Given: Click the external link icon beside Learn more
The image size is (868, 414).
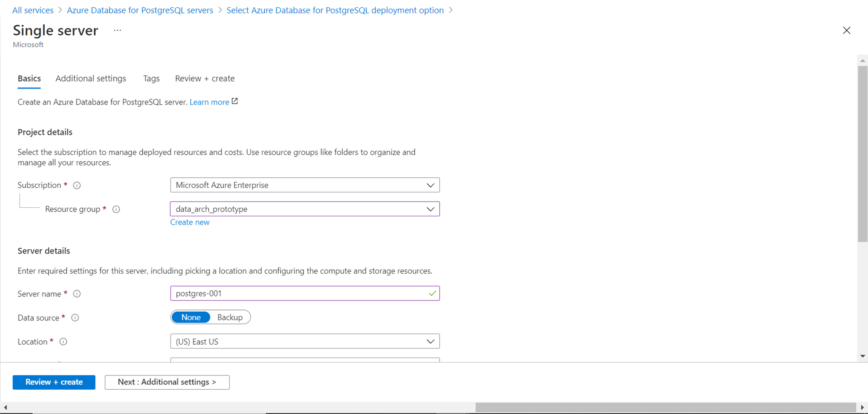Looking at the screenshot, I should [x=235, y=101].
